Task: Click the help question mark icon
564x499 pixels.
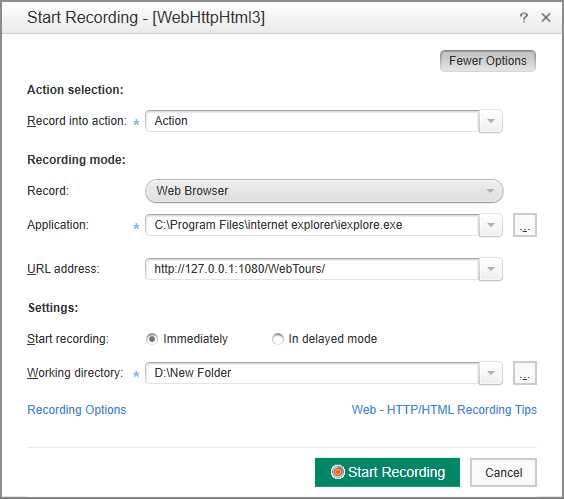Action: click(524, 17)
